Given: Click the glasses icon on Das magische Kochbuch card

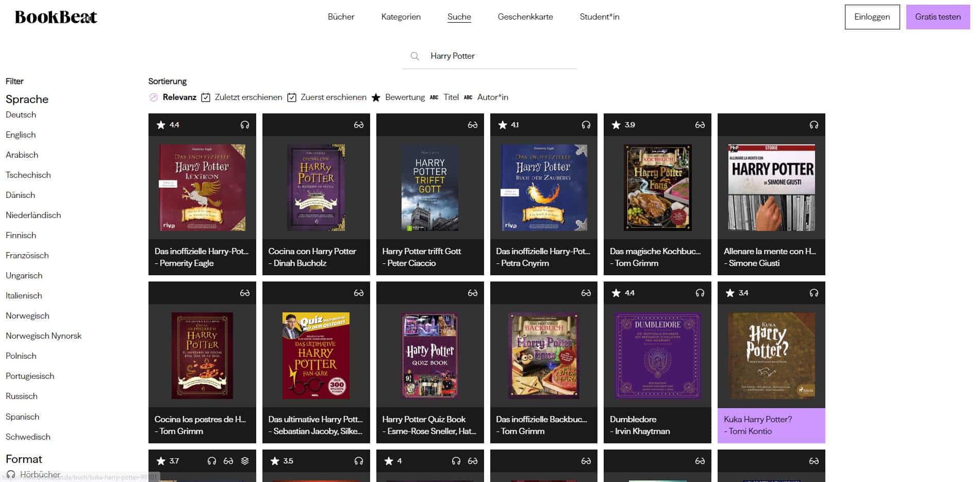Looking at the screenshot, I should (x=700, y=125).
